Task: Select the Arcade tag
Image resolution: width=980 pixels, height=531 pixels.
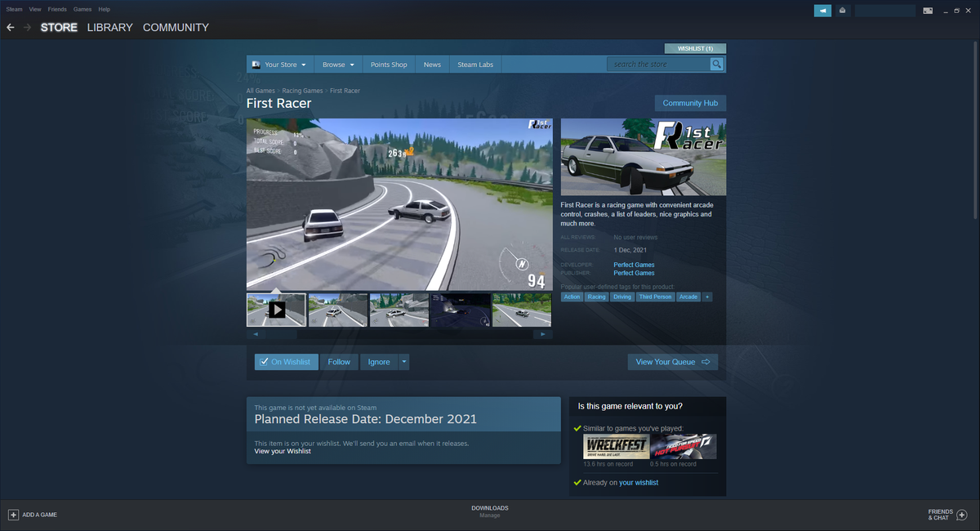Action: coord(688,297)
